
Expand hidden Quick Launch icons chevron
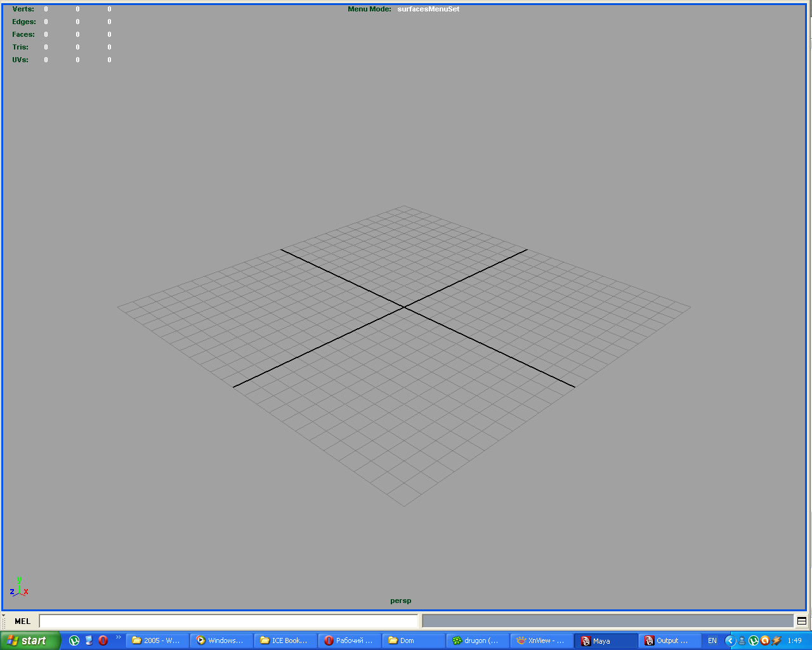118,637
